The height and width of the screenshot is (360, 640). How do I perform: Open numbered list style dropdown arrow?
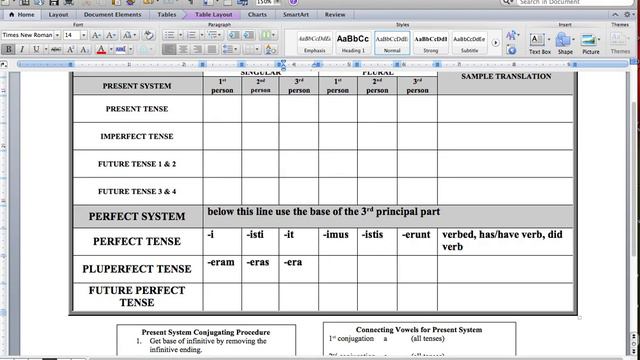click(x=202, y=35)
